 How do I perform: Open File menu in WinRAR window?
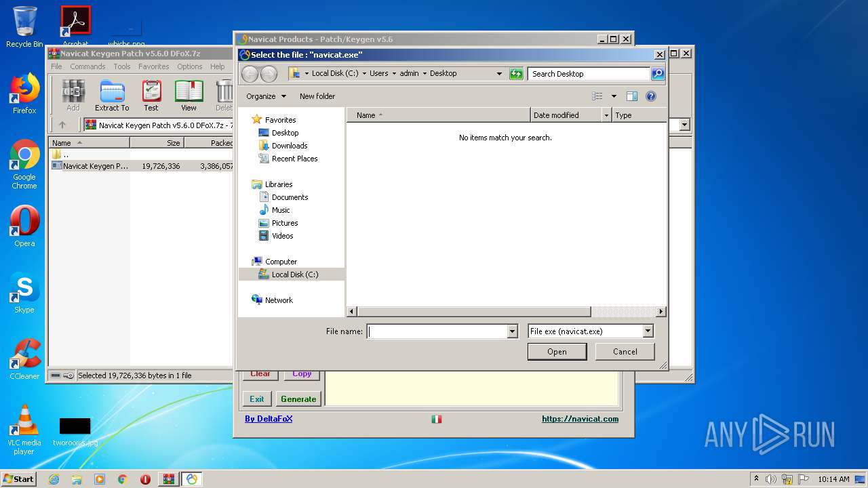57,66
